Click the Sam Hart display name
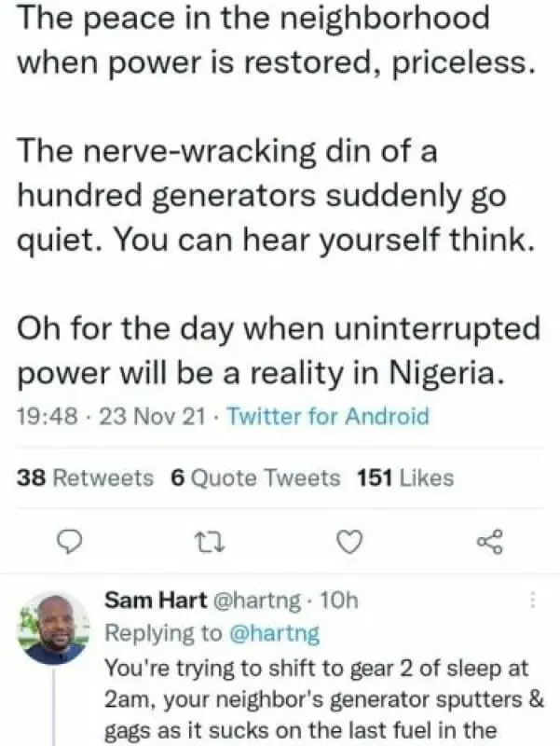This screenshot has height=746, width=560. tap(145, 600)
